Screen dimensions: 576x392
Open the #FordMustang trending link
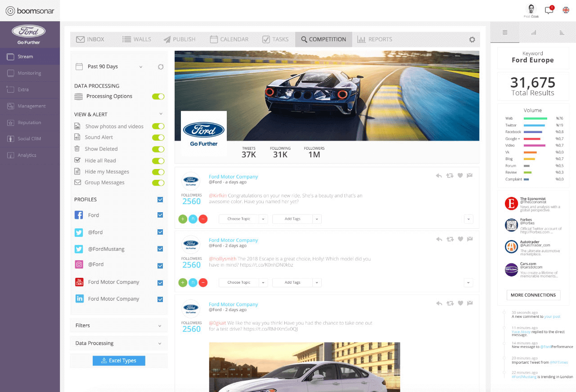click(x=524, y=377)
